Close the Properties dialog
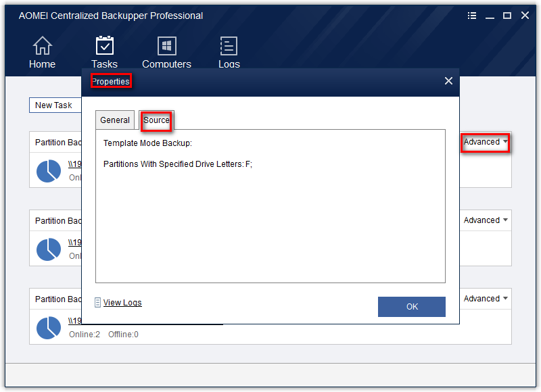Screen dimensions: 541x392 point(448,80)
